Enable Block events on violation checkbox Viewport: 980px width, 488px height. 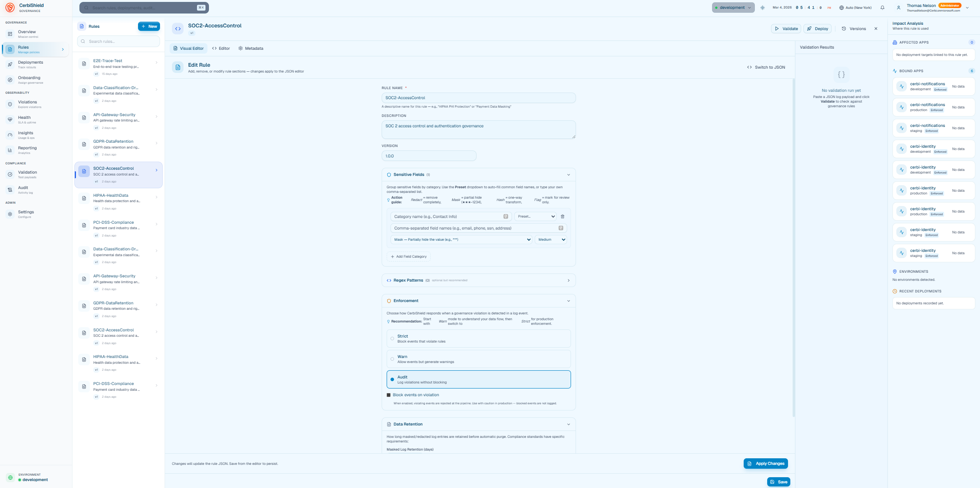point(389,395)
